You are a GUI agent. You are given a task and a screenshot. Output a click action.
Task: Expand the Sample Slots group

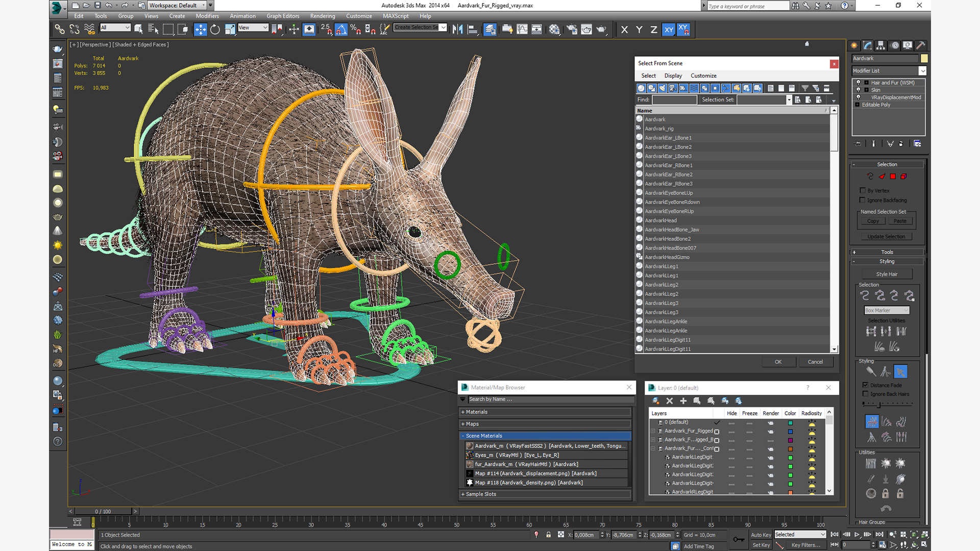(546, 494)
